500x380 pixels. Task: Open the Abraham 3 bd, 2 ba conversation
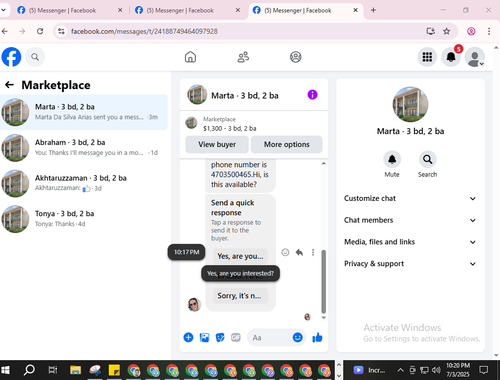click(x=84, y=148)
